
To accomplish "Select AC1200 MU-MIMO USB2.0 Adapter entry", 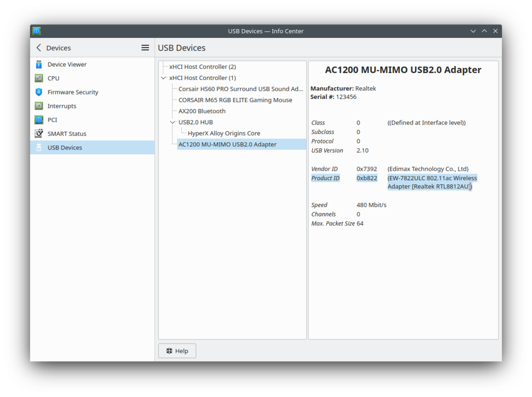I will (x=228, y=144).
